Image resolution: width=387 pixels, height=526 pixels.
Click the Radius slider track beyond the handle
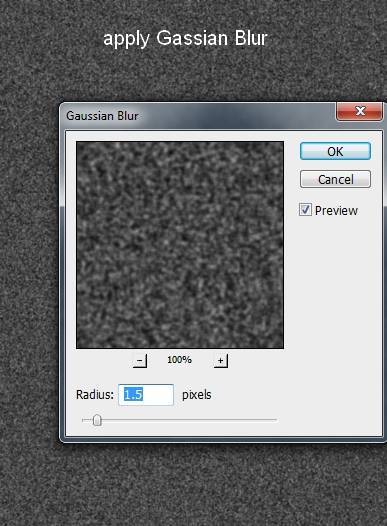tap(189, 420)
